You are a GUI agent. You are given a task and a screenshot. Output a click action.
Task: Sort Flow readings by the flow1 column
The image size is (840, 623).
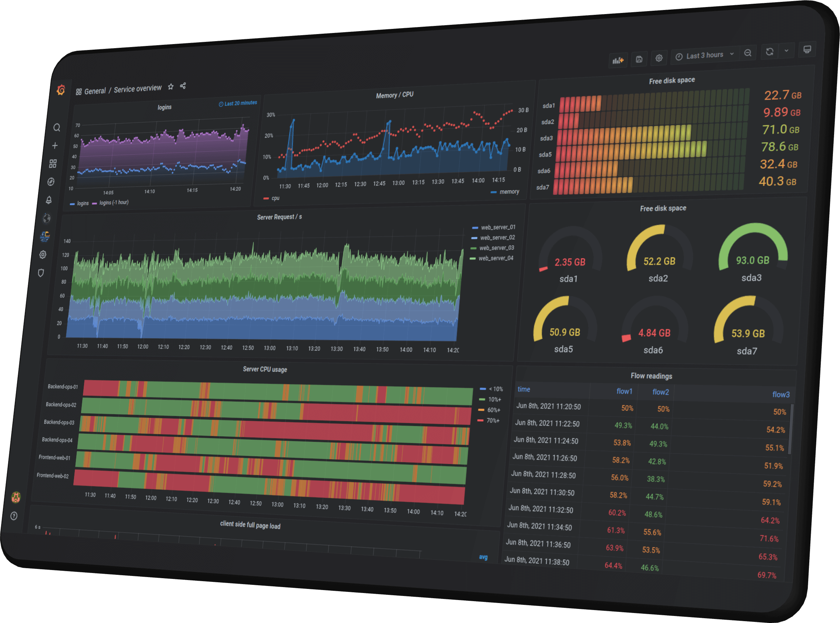click(x=625, y=392)
